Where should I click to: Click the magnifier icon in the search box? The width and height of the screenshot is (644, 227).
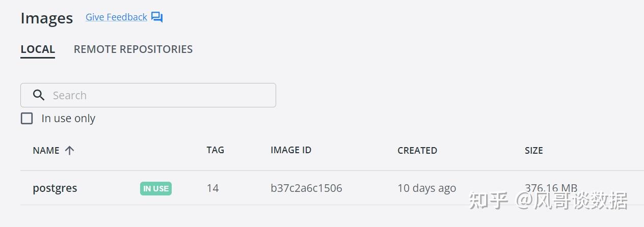38,95
